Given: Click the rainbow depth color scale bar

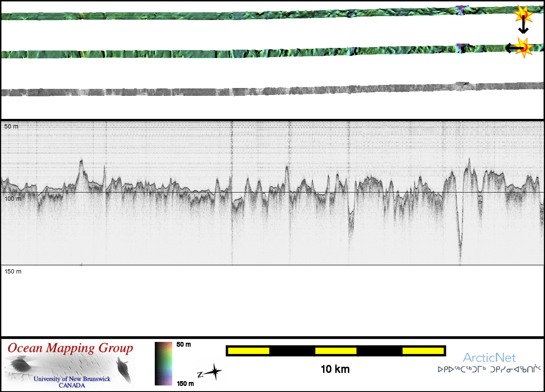Looking at the screenshot, I should pos(163,364).
